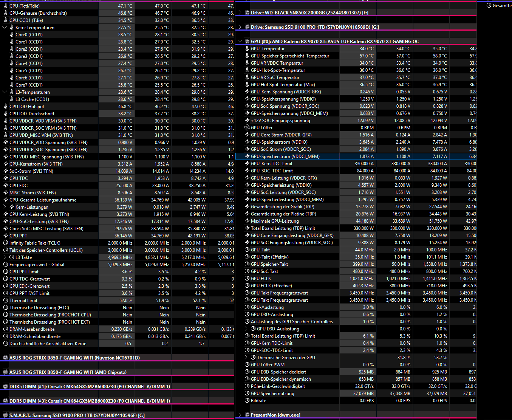Click fan icon beside GPU Lüfter RPM row
This screenshot has height=420, width=512.
[x=247, y=128]
